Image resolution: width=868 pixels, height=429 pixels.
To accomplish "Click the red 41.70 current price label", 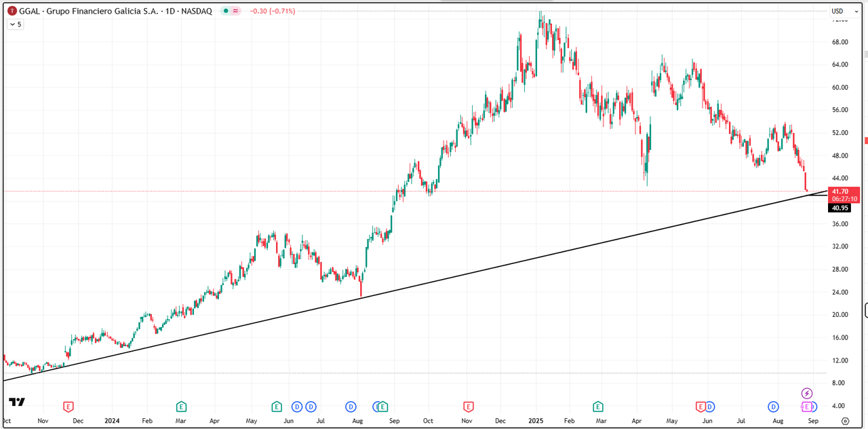I will coord(840,191).
